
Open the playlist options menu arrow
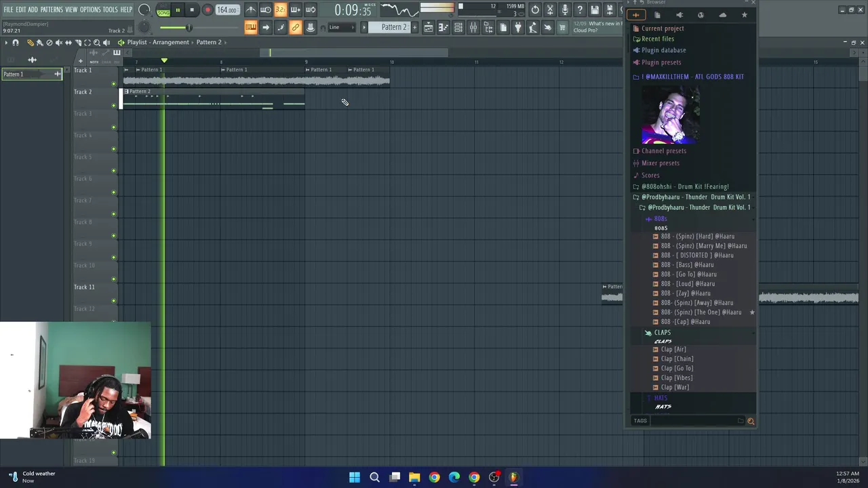6,43
